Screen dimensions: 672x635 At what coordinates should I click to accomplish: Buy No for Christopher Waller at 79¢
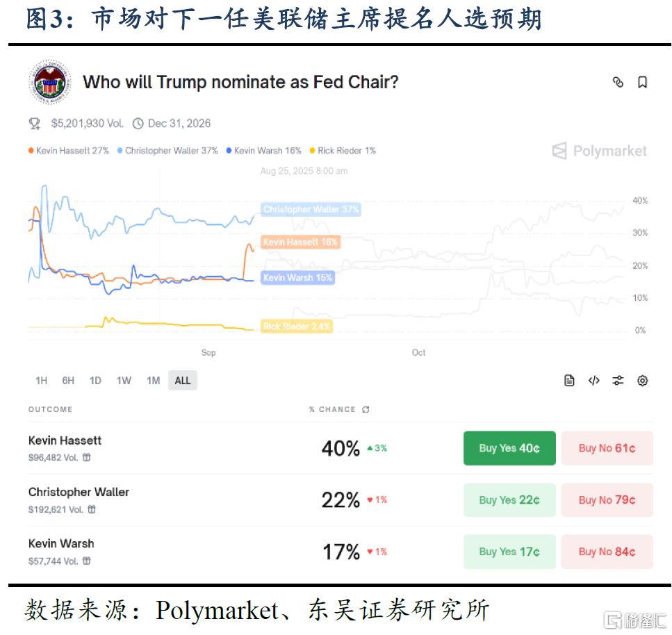607,500
